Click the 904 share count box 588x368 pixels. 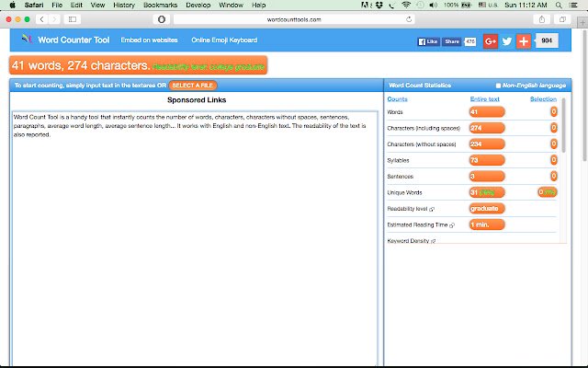click(x=547, y=40)
